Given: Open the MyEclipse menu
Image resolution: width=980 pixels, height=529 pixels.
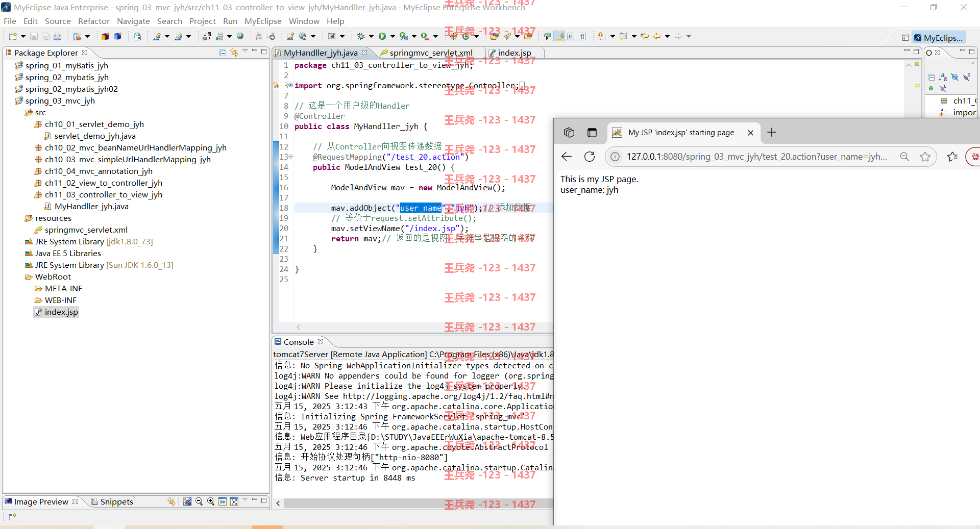Looking at the screenshot, I should (x=263, y=21).
